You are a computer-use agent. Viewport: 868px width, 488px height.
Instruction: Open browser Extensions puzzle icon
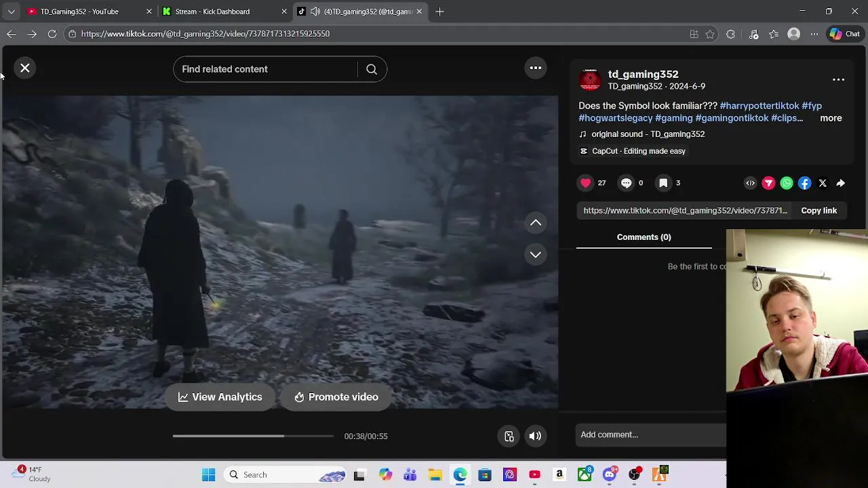coord(730,34)
